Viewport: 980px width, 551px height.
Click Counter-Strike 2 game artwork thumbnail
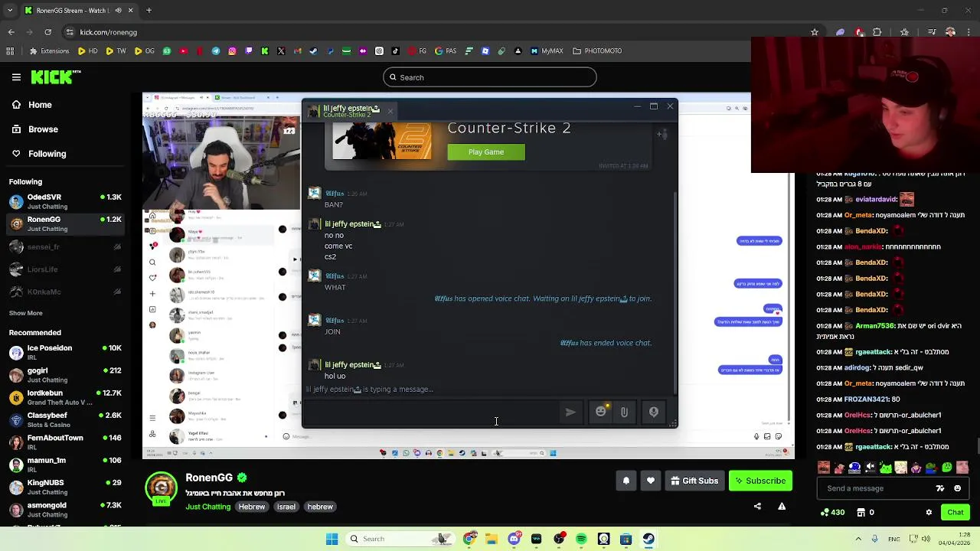(x=381, y=142)
